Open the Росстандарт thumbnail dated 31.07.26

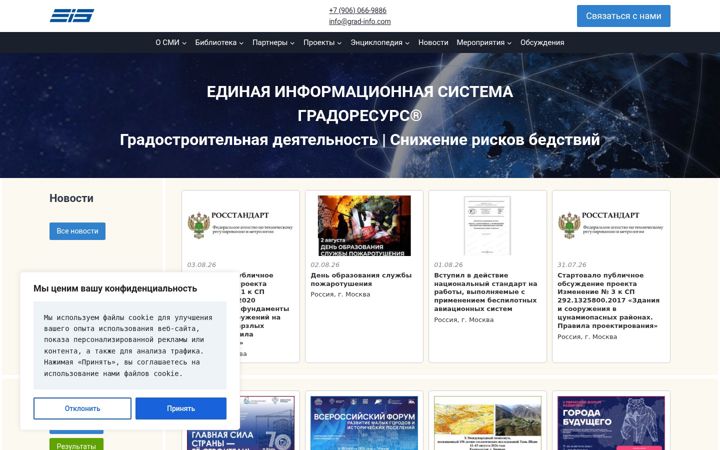point(611,225)
